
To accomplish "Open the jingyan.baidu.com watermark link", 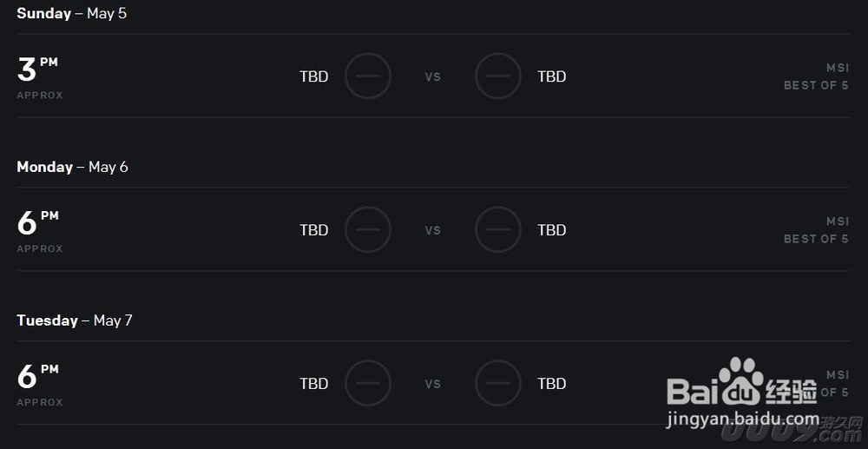I will point(742,419).
